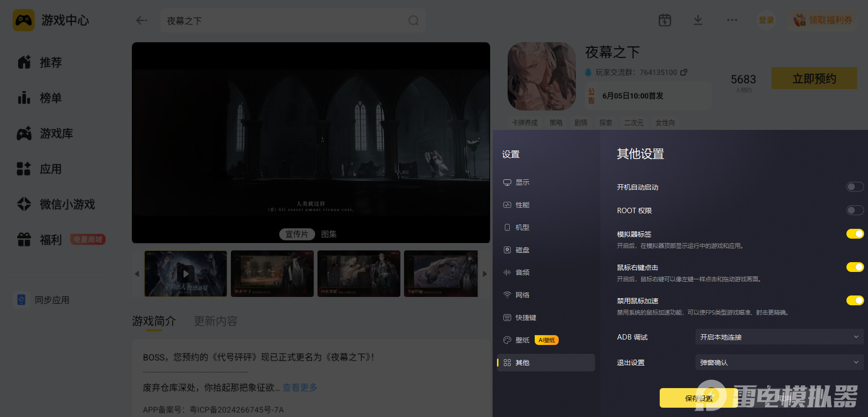Turn off the 鼠标右键点击 switch
Screen dimensions: 868x417
pyautogui.click(x=855, y=267)
